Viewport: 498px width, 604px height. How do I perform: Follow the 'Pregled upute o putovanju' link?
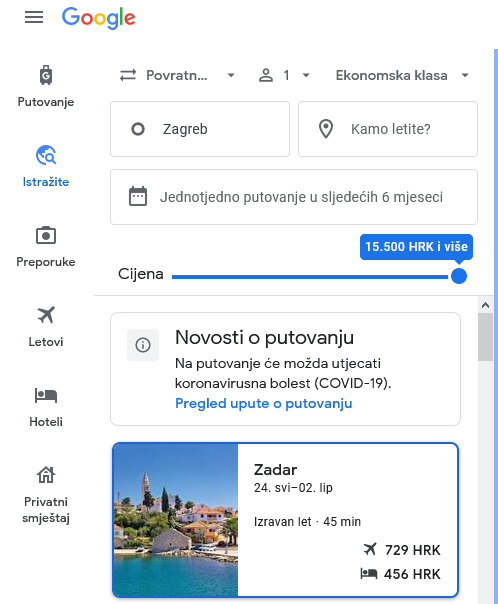point(263,403)
